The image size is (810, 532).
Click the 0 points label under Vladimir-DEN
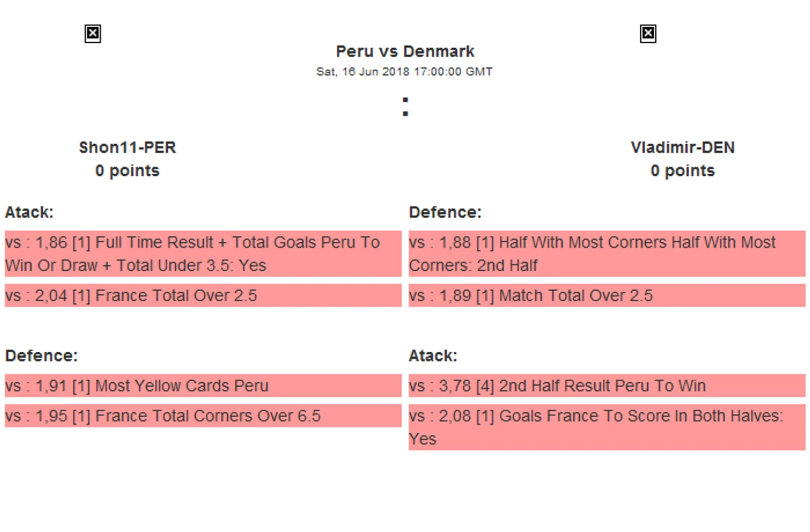pyautogui.click(x=682, y=171)
